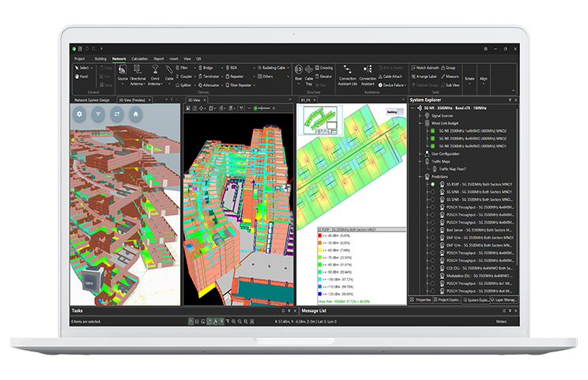588x380 pixels.
Task: Open the Project Explorer panel tab
Action: (x=447, y=299)
